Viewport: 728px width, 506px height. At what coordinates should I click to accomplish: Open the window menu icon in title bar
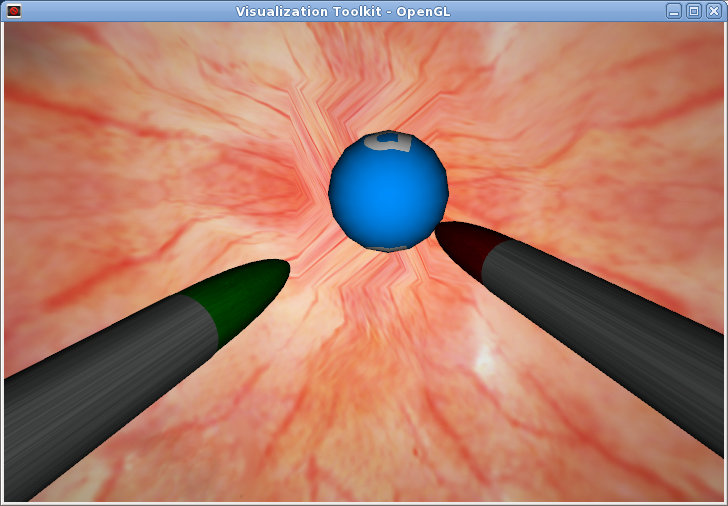click(x=14, y=11)
